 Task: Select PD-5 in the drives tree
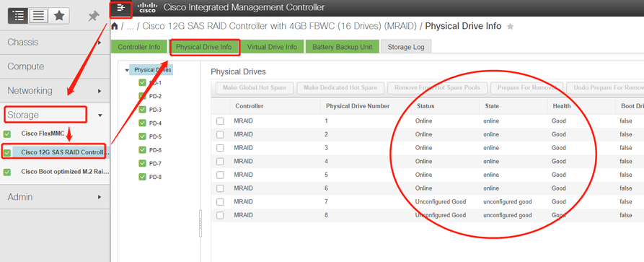(x=155, y=136)
